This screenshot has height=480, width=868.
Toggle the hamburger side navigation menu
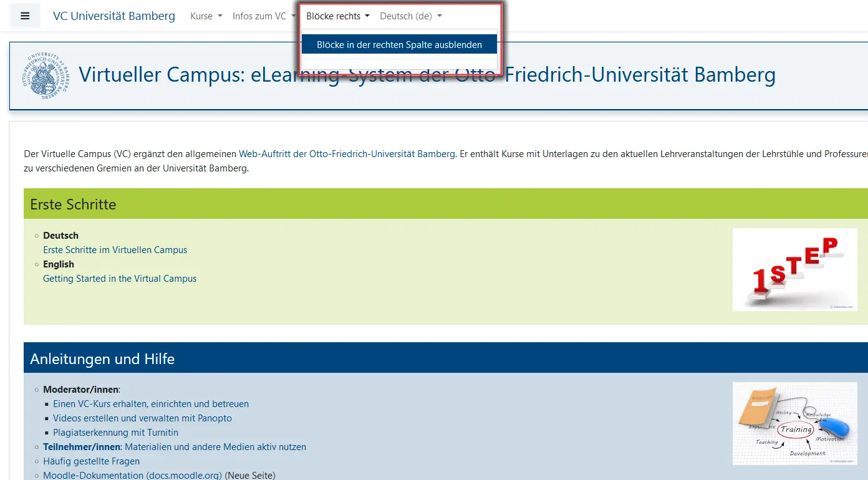point(25,16)
